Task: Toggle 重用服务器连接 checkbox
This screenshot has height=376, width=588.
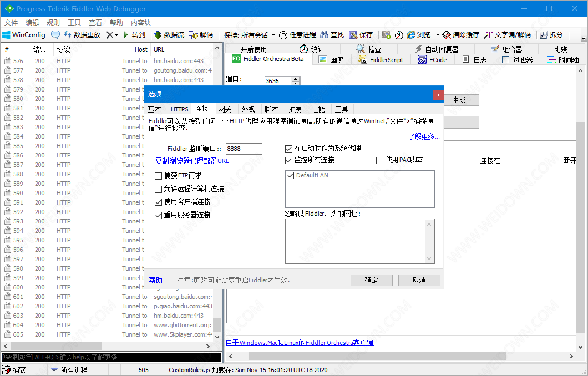Action: point(158,216)
